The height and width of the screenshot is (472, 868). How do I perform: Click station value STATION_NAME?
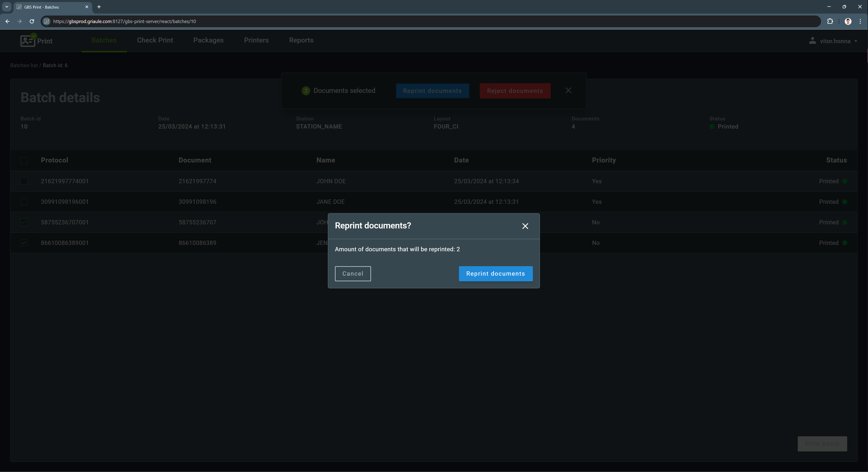[x=319, y=127]
